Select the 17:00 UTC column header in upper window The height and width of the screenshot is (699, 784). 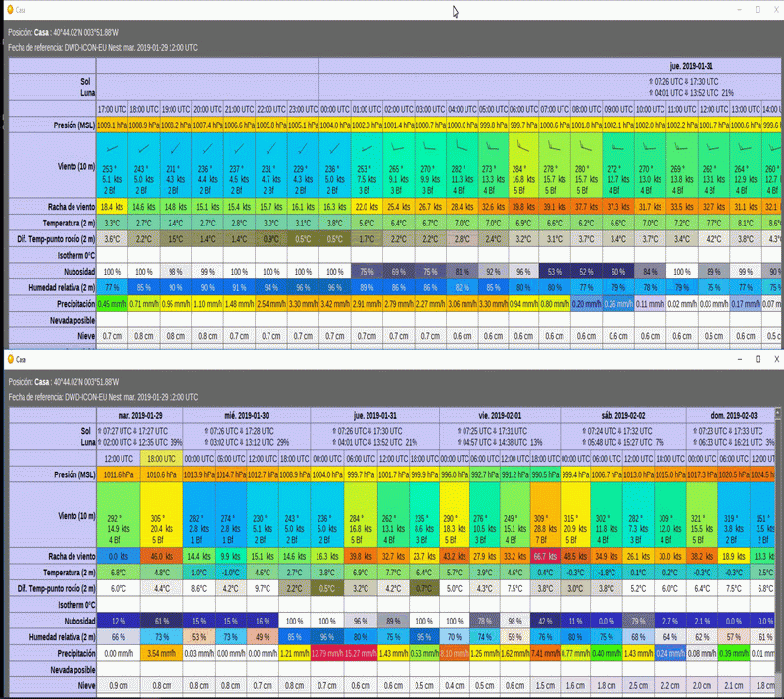point(112,109)
